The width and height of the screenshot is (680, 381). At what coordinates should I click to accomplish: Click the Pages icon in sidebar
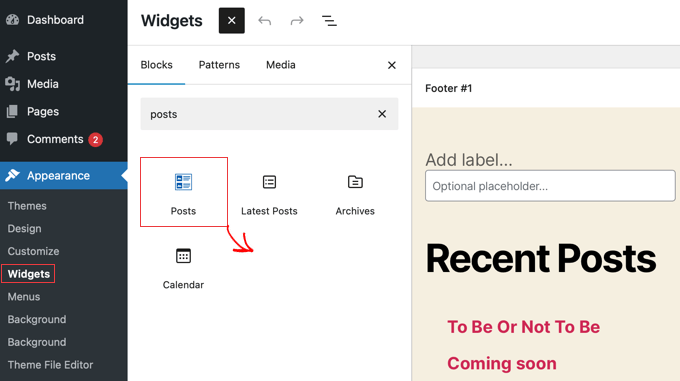13,112
